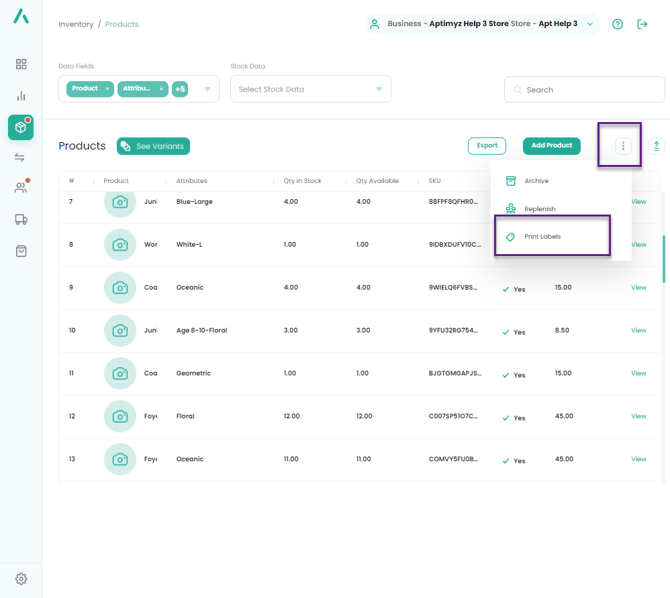The width and height of the screenshot is (670, 598).
Task: Open settings gear at bottom of sidebar
Action: [x=21, y=578]
